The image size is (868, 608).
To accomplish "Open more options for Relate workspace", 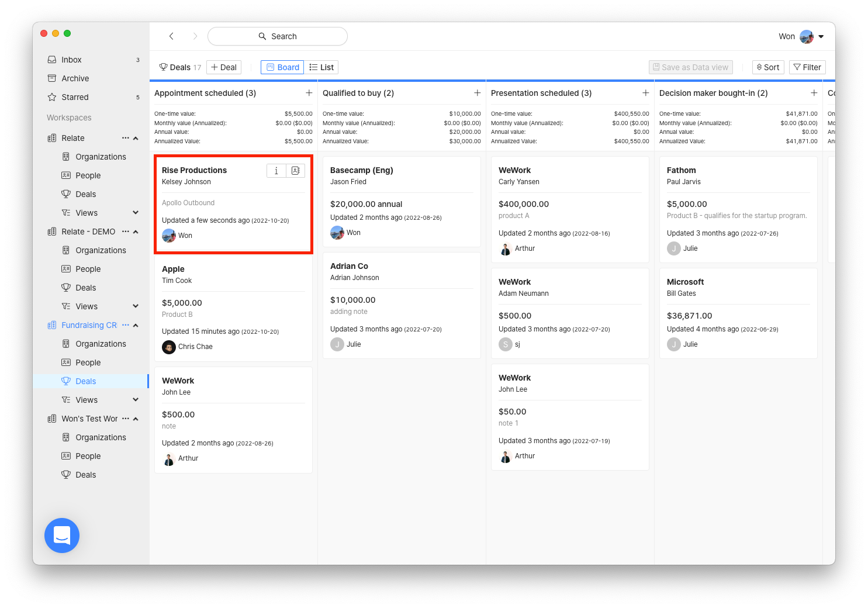I will (125, 138).
